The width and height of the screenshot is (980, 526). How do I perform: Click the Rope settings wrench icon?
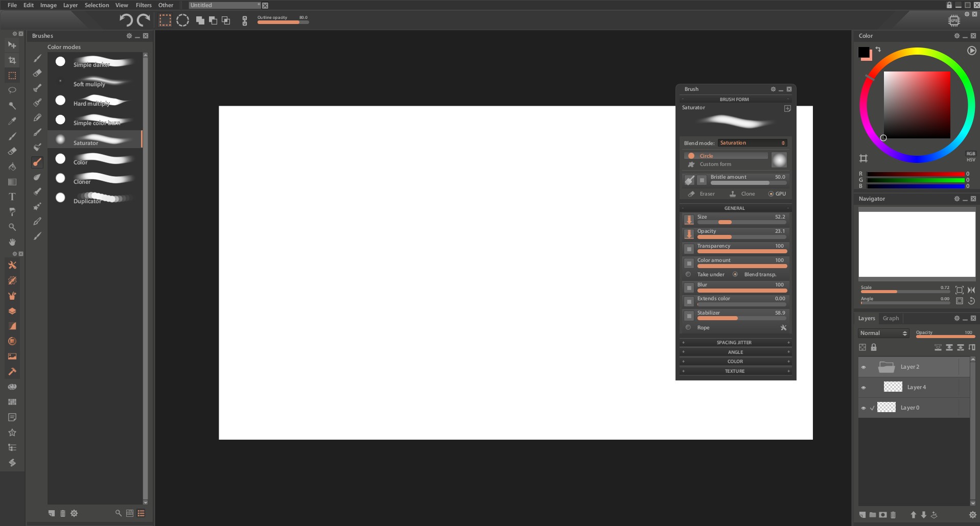pos(783,327)
